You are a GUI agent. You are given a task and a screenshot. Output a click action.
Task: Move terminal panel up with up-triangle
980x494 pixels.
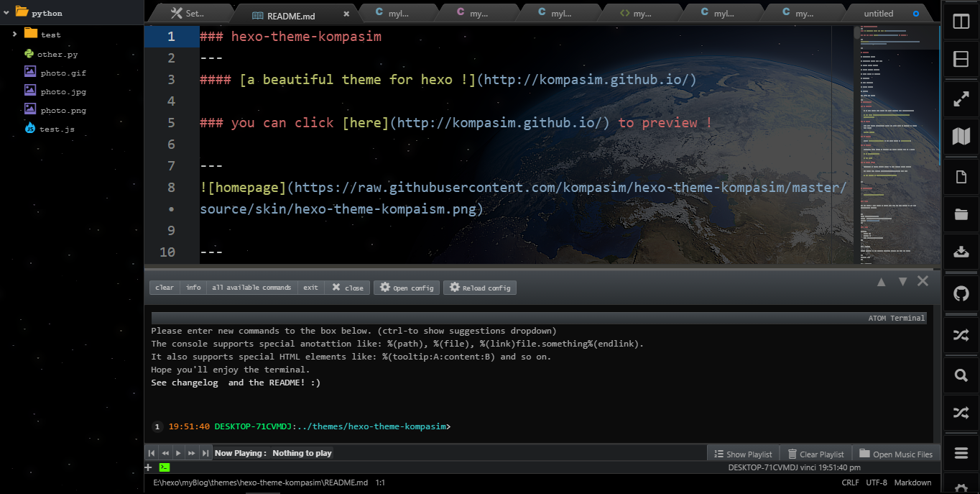tap(882, 281)
